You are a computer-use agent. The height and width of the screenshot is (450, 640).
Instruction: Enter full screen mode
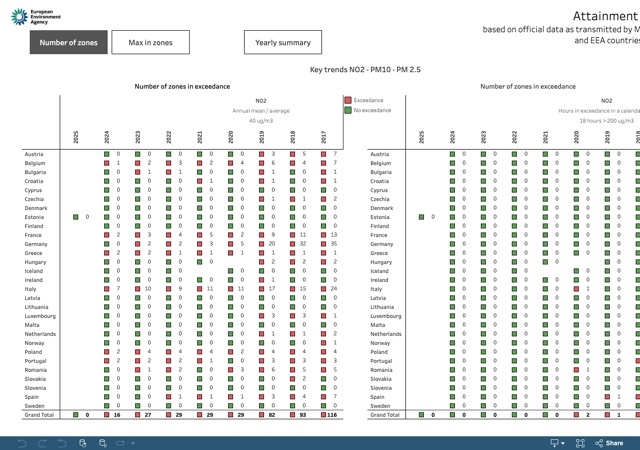tap(580, 443)
